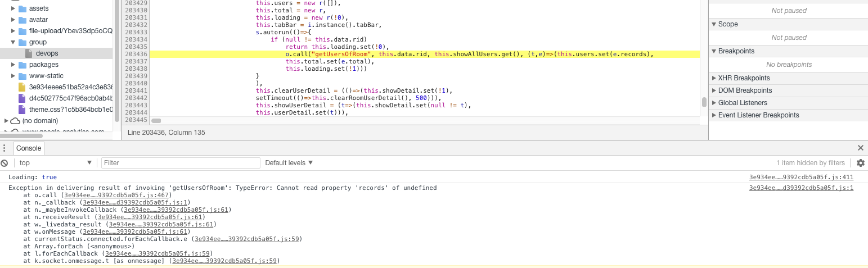868x268 pixels.
Task: Click the "Loading: true" console message
Action: 33,177
